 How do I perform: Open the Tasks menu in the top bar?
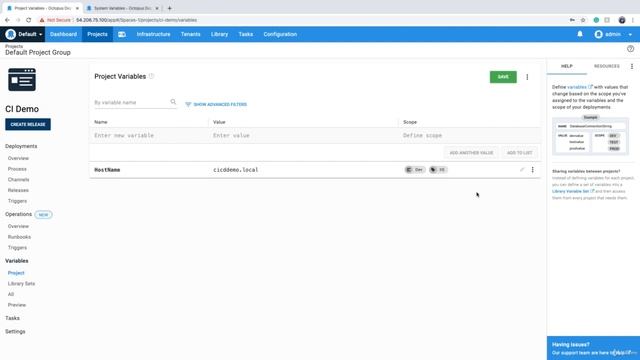tap(246, 34)
